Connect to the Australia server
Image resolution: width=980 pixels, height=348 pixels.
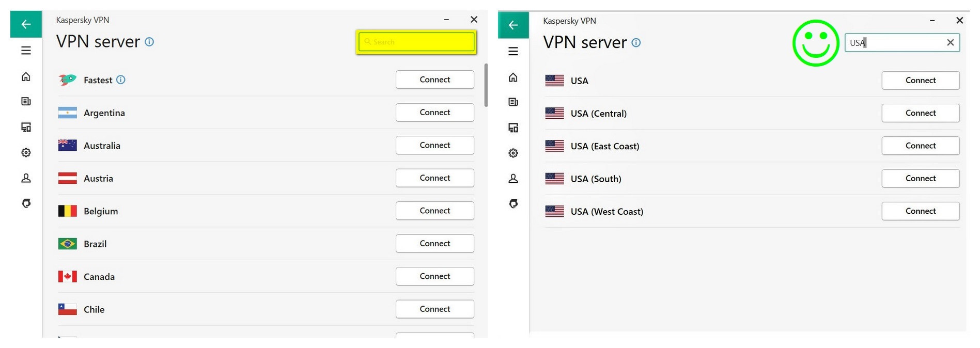[x=435, y=145]
